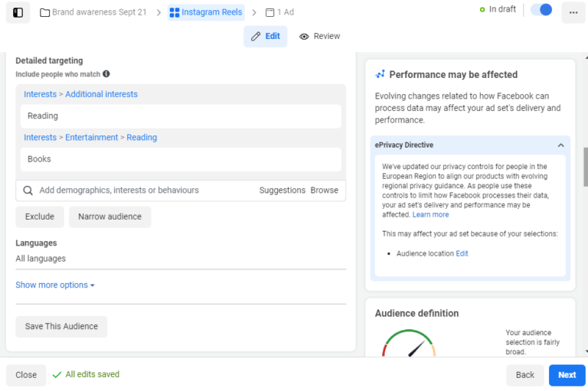
Task: Click the info icon beside 'Include people who match'
Action: 106,74
